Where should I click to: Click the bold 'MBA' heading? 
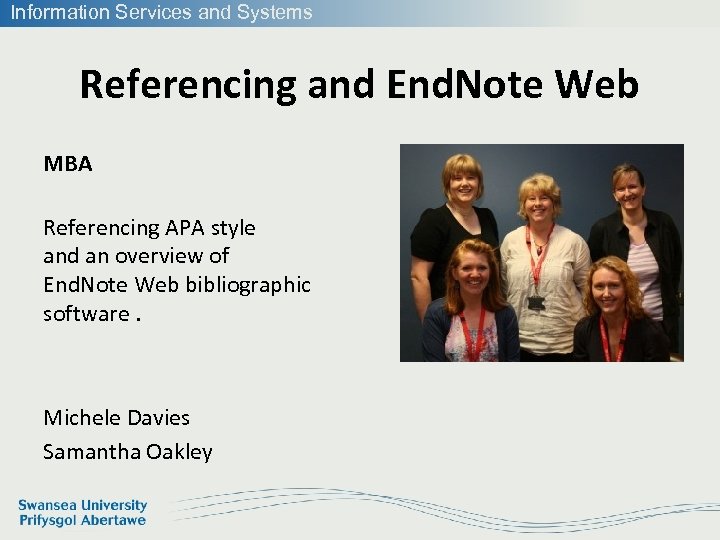pos(68,163)
